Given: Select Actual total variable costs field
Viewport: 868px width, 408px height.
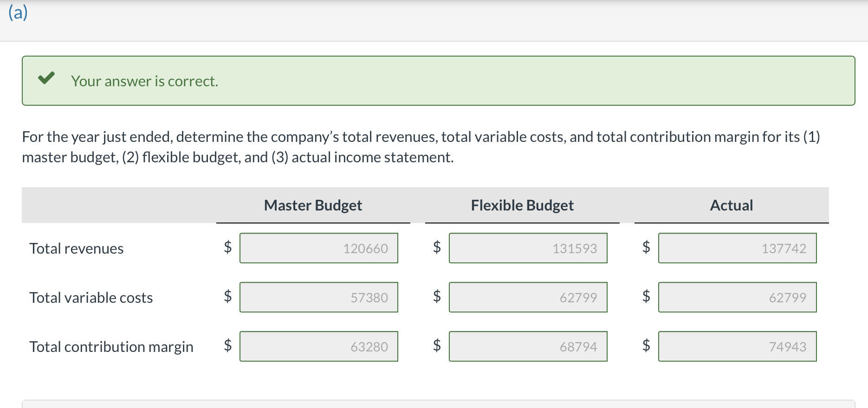Looking at the screenshot, I should coord(737,298).
